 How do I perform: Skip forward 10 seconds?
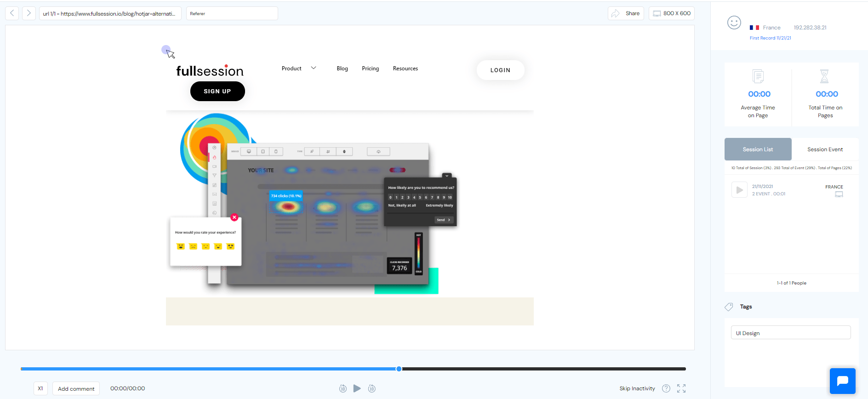click(x=372, y=388)
